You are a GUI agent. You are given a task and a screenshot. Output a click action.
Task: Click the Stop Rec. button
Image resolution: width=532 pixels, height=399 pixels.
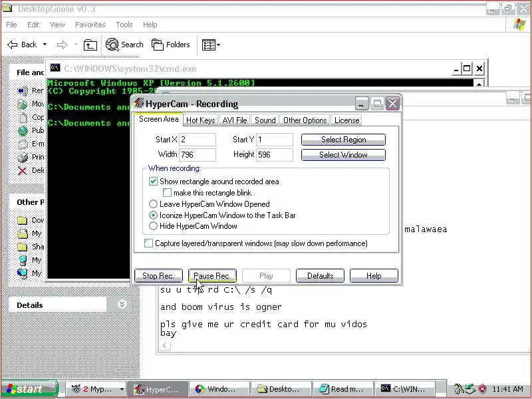pyautogui.click(x=158, y=276)
